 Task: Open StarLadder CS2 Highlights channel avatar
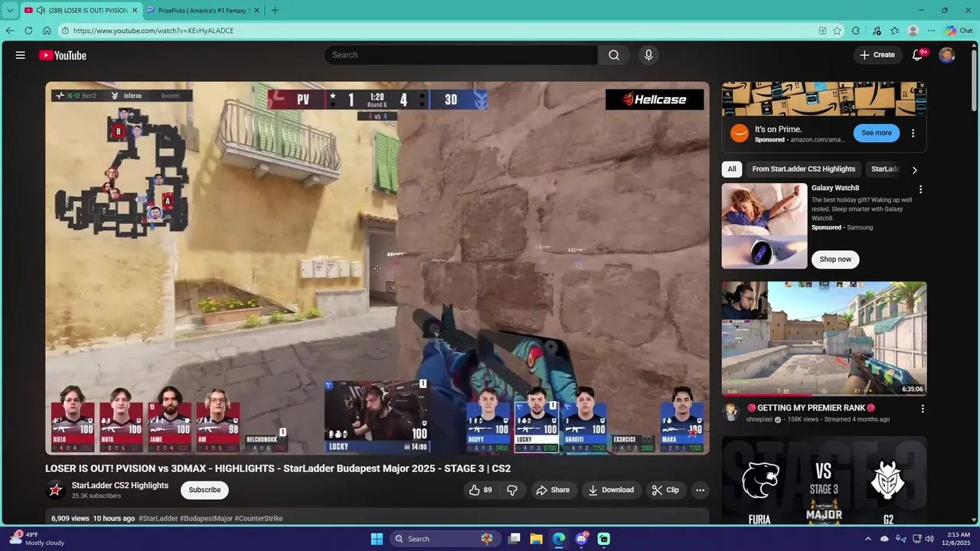[55, 490]
